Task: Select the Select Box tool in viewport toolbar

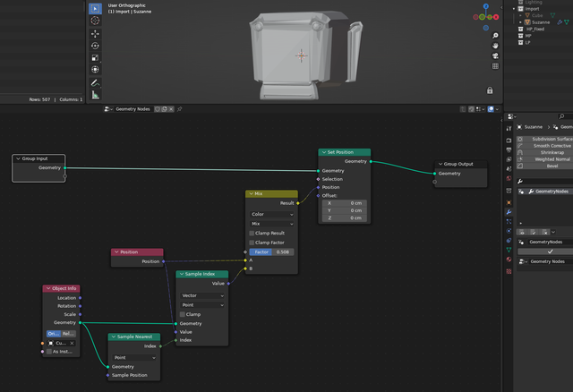Action: click(x=95, y=8)
